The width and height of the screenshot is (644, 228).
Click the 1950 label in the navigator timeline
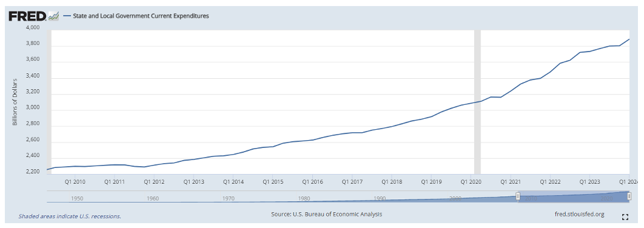(77, 198)
